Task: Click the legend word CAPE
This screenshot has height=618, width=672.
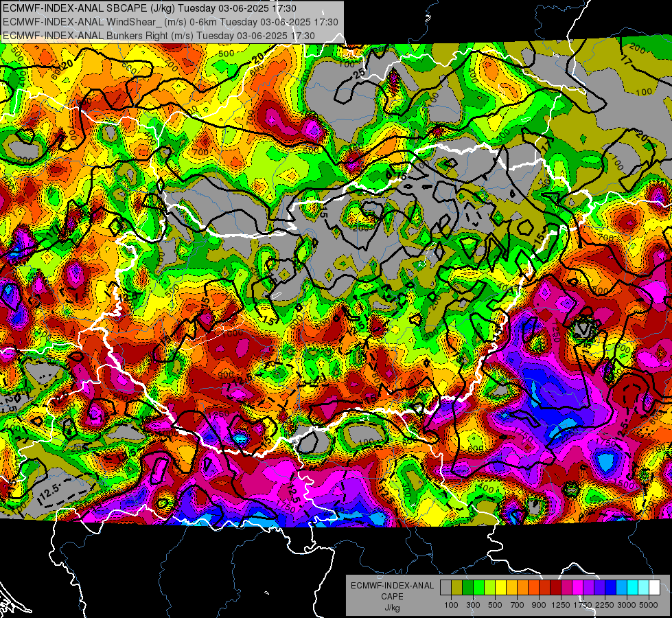Action: (x=392, y=597)
